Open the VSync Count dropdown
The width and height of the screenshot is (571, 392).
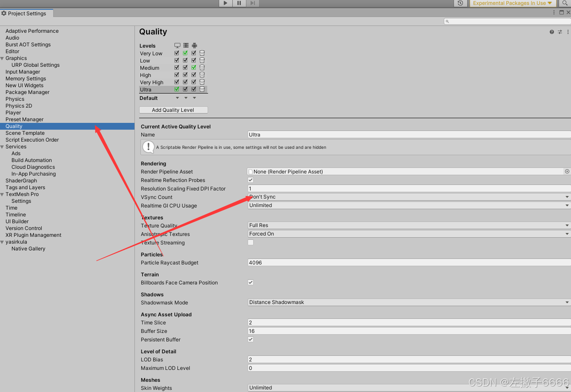[x=408, y=196]
